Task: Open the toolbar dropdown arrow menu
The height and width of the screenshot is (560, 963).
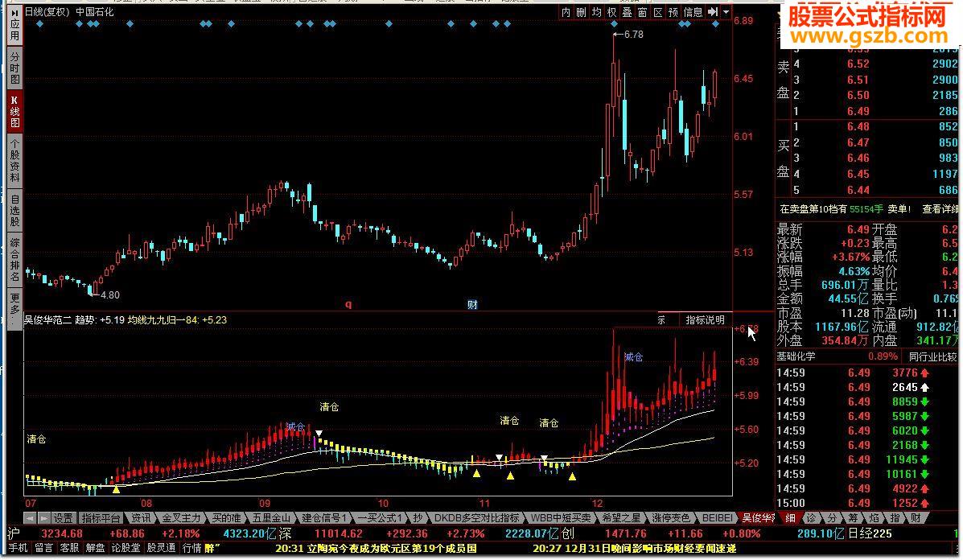Action: pyautogui.click(x=726, y=12)
